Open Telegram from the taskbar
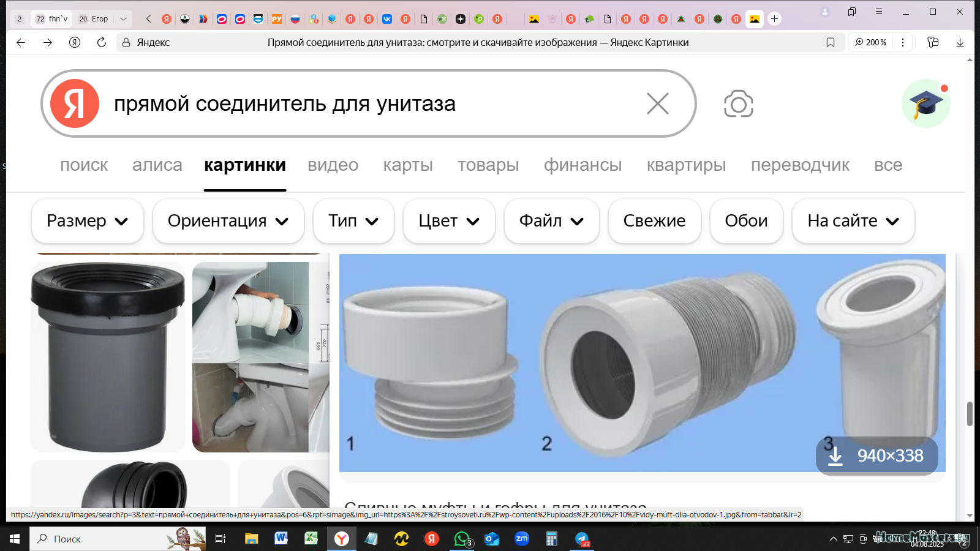The image size is (980, 551). click(x=582, y=539)
